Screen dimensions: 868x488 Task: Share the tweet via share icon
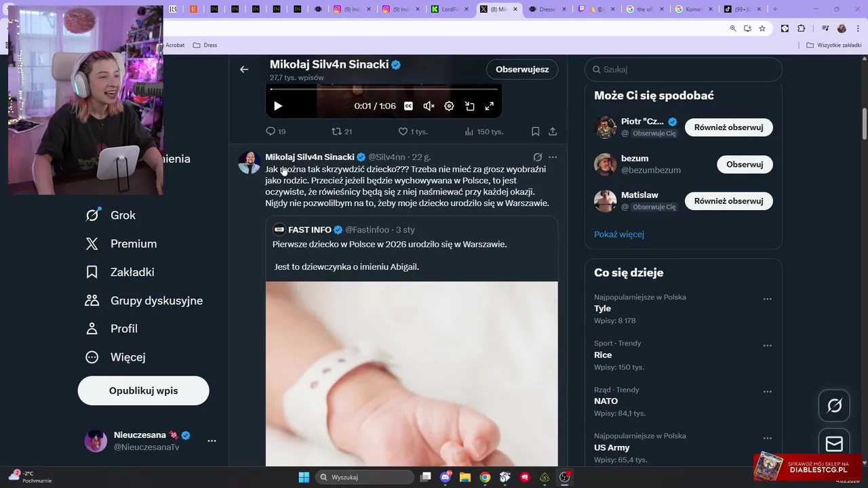pyautogui.click(x=553, y=131)
